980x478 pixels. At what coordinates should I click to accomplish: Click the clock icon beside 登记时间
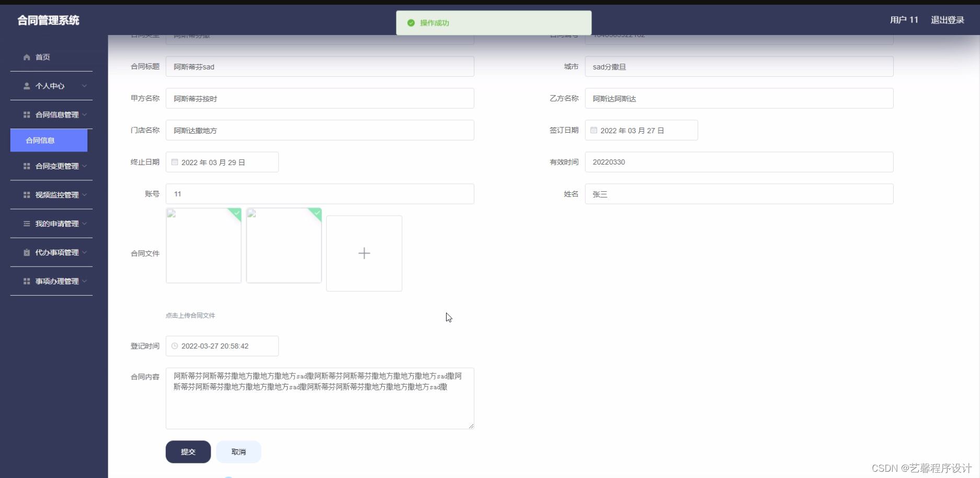point(174,346)
